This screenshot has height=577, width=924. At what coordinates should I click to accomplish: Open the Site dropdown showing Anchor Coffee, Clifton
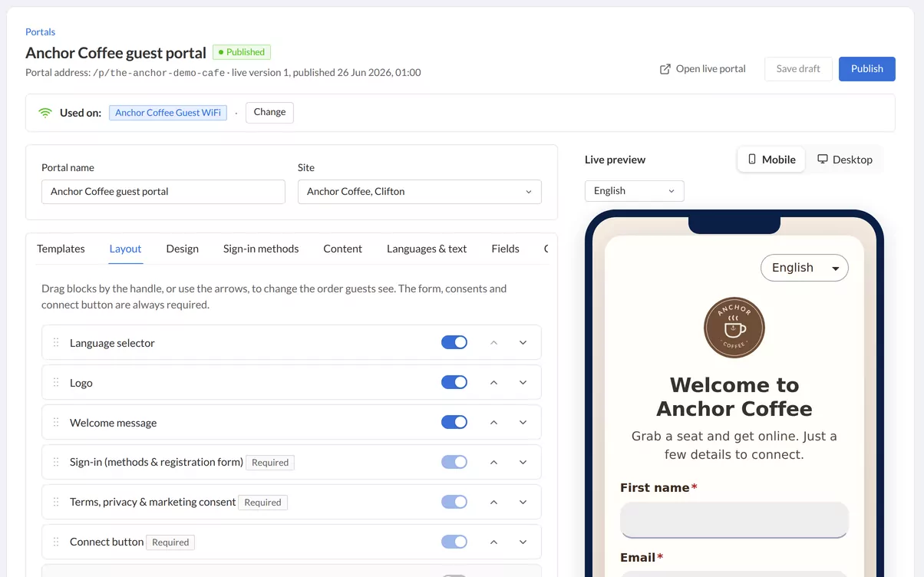(420, 192)
